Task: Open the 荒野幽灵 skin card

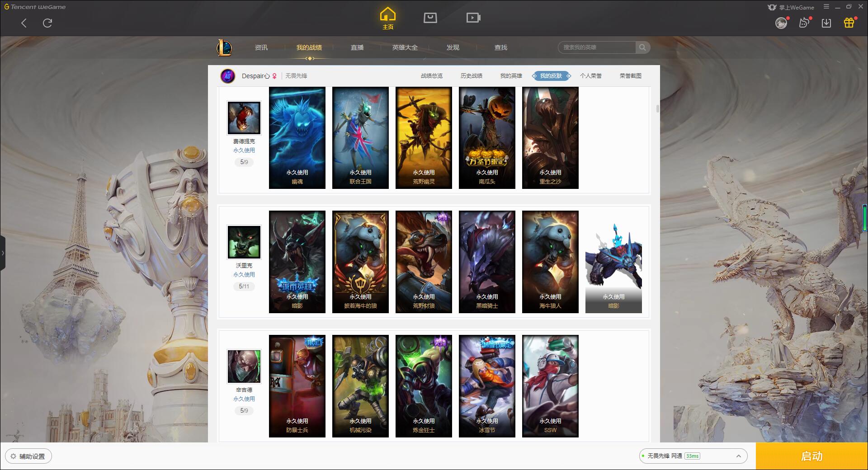Action: pyautogui.click(x=424, y=138)
